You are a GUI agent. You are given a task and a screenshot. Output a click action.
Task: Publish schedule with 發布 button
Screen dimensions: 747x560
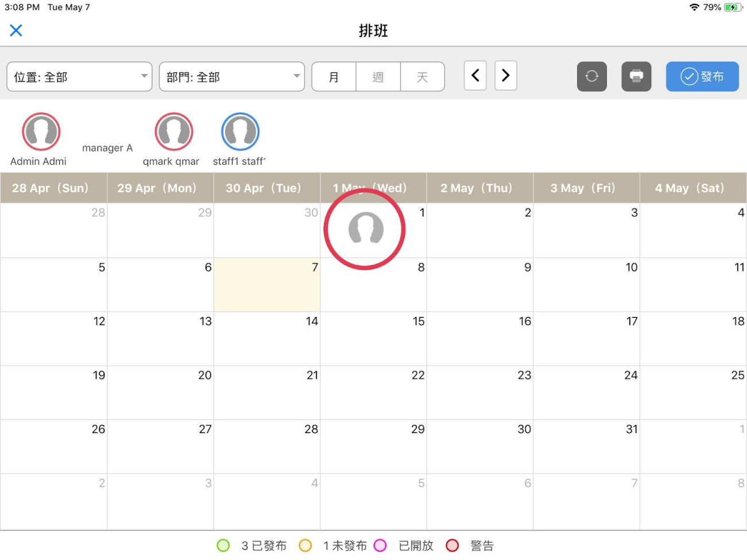click(702, 76)
